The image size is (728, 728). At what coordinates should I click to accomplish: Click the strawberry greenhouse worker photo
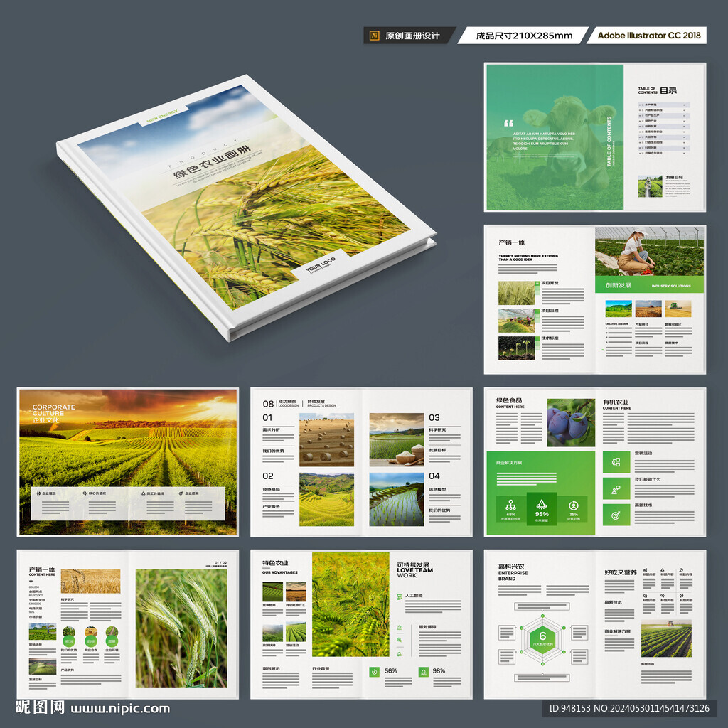pos(649,251)
